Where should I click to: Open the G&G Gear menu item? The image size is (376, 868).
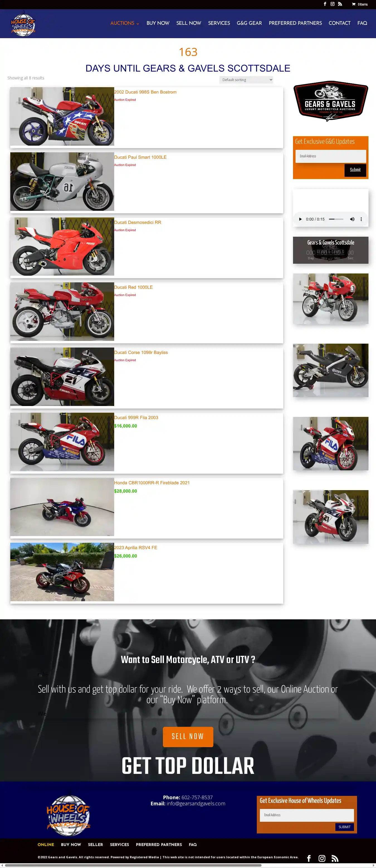(249, 23)
